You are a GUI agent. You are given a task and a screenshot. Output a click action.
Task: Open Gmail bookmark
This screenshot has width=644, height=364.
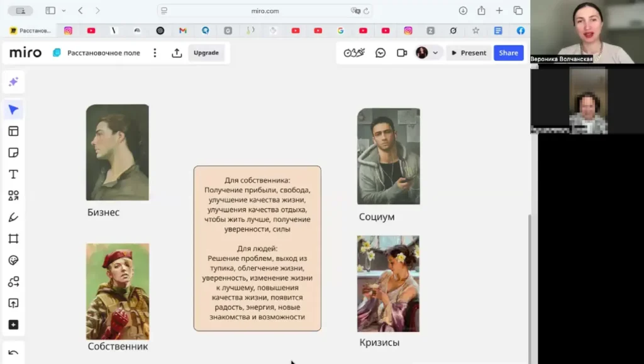(x=183, y=30)
